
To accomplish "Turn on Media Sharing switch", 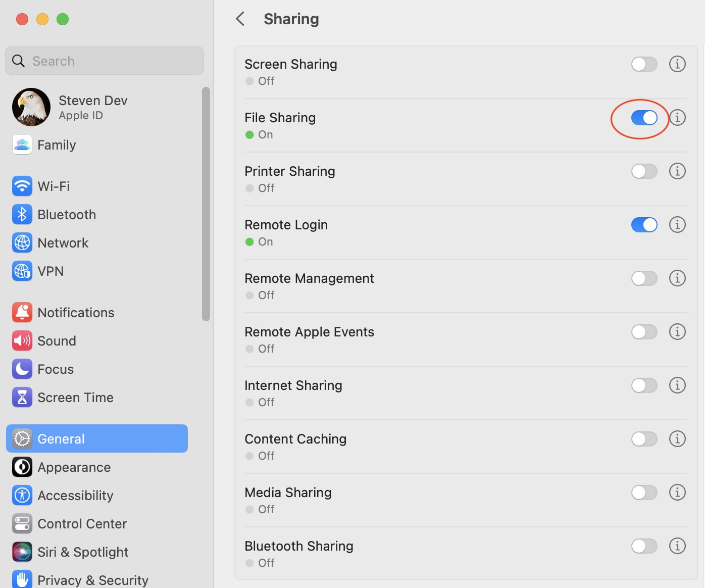I will (644, 493).
